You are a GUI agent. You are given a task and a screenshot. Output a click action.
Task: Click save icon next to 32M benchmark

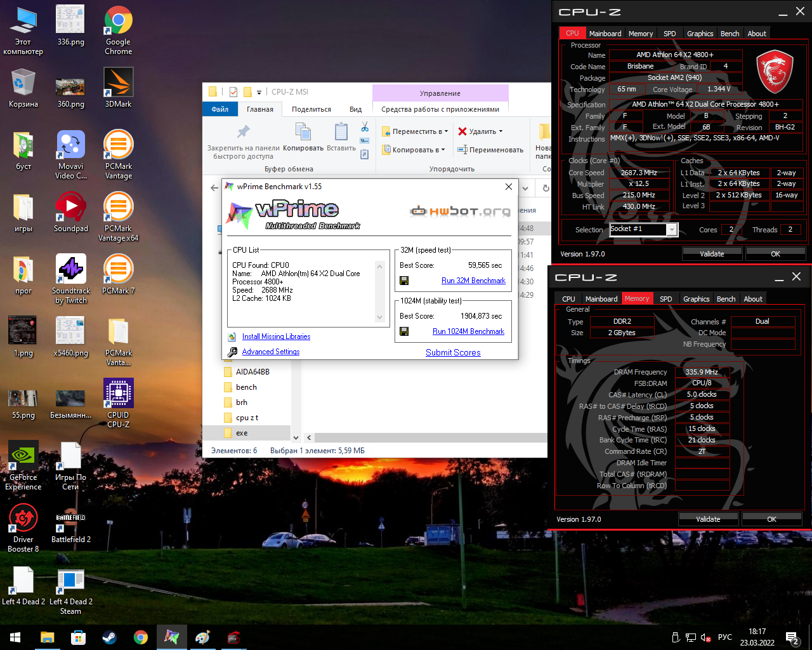404,281
